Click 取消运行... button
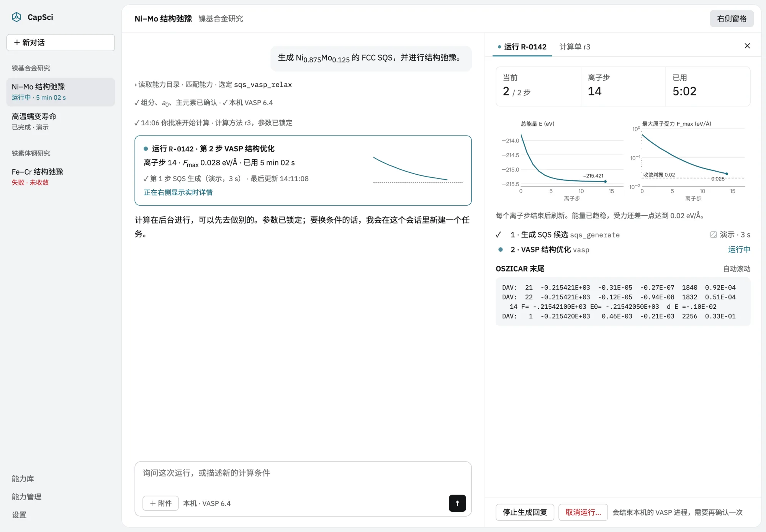 coord(583,512)
